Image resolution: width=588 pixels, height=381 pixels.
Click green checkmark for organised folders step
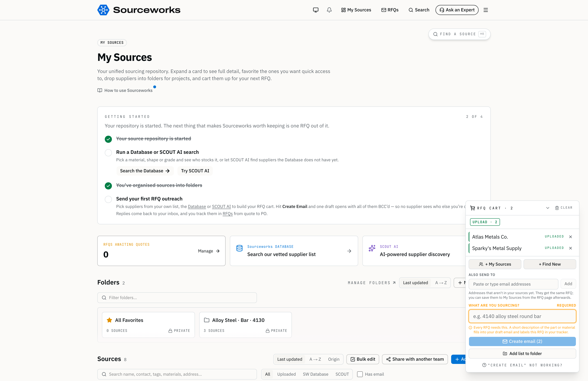[x=108, y=186]
